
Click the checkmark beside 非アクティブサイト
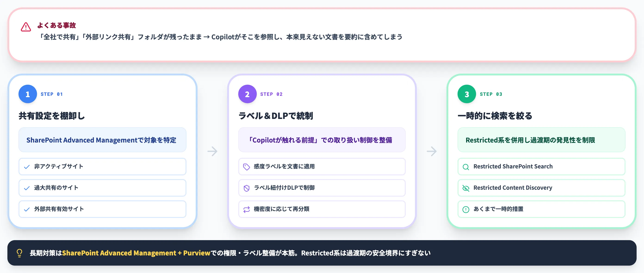click(x=27, y=167)
